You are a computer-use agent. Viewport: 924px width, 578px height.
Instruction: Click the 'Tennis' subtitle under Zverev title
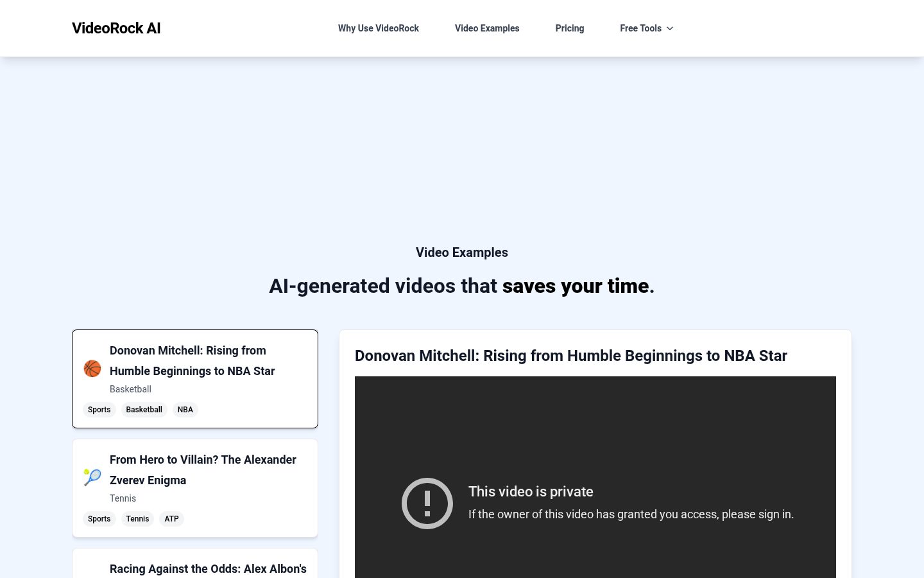click(x=123, y=498)
